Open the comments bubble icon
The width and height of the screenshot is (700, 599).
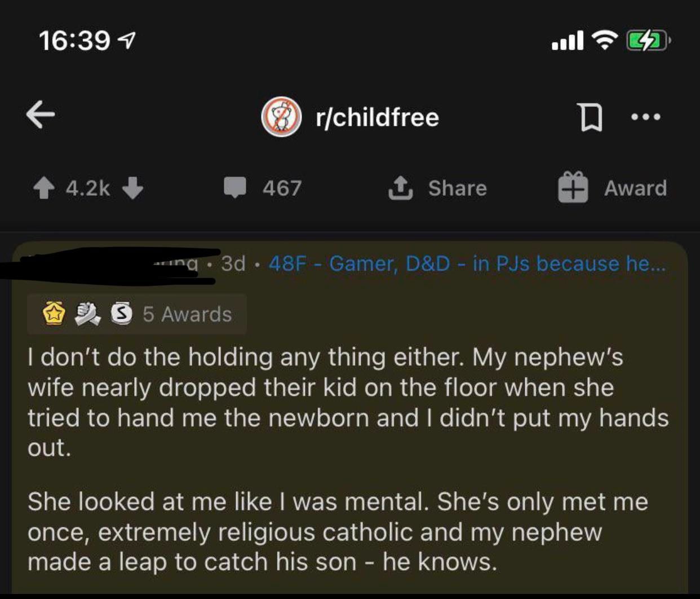click(x=235, y=187)
